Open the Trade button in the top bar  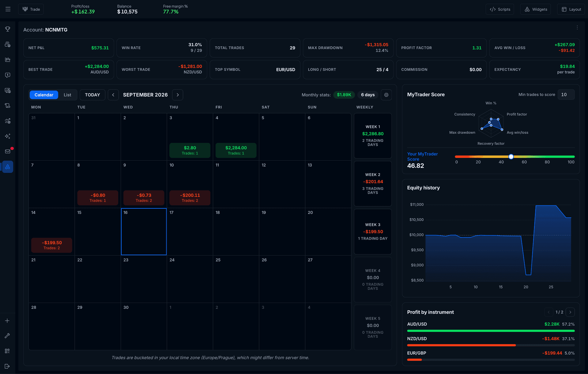(x=31, y=9)
